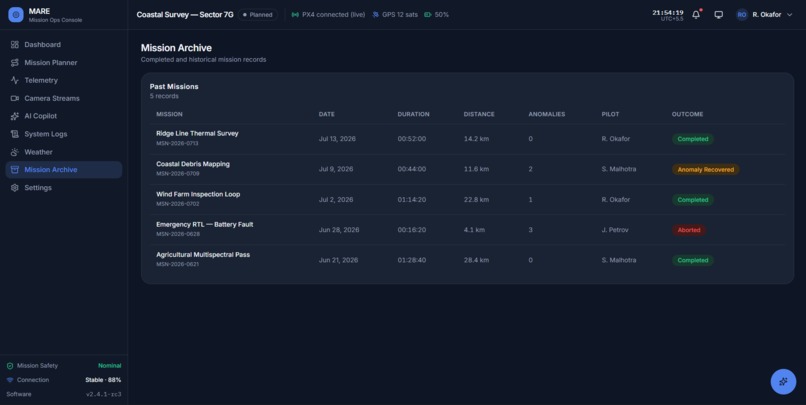
Task: Click the AI Copilot sparkle icon
Action: pos(14,116)
